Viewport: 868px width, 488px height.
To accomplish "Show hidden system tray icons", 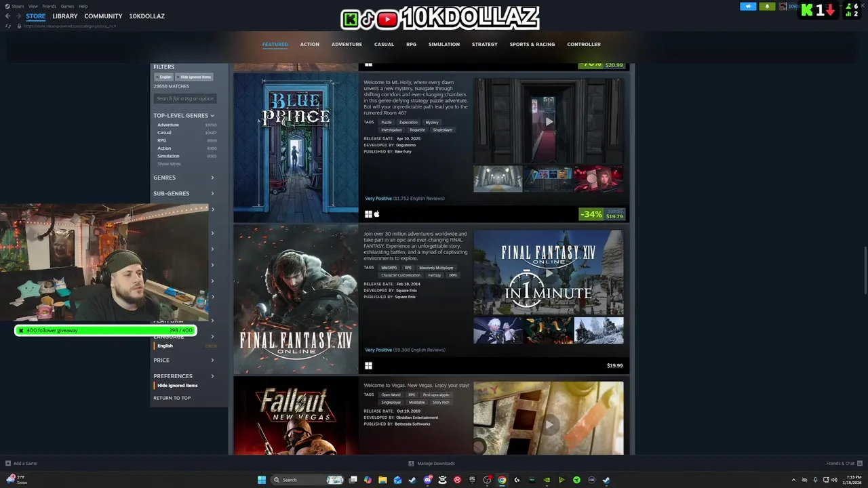I will pos(793,480).
